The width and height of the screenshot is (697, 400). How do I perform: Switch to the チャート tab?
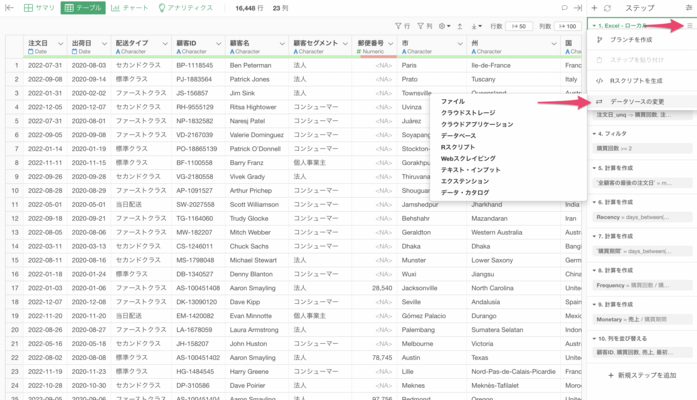pos(129,8)
